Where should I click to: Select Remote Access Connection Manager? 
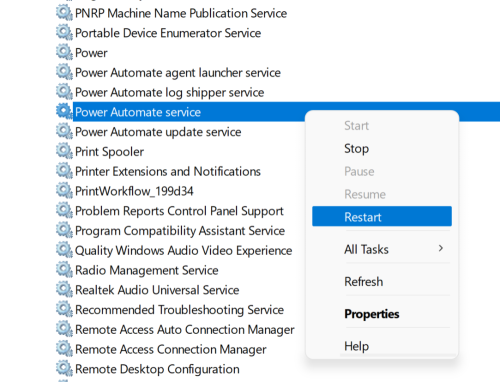pos(170,349)
